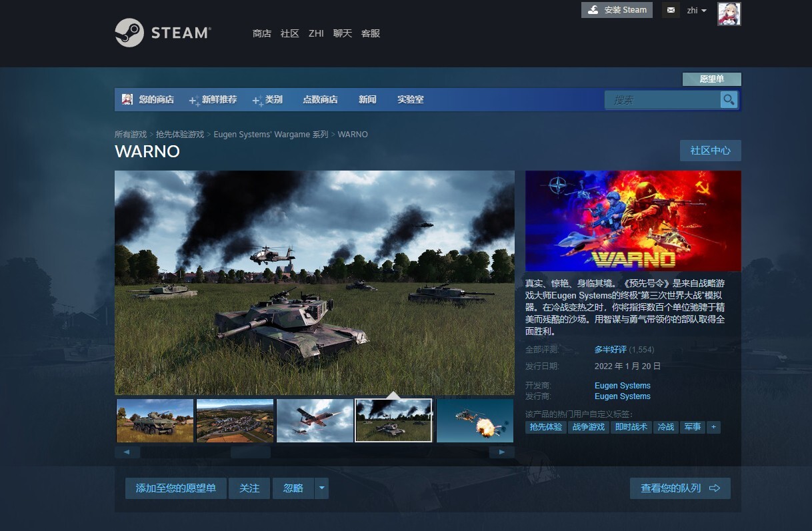Click the main tank screenshot

(315, 282)
